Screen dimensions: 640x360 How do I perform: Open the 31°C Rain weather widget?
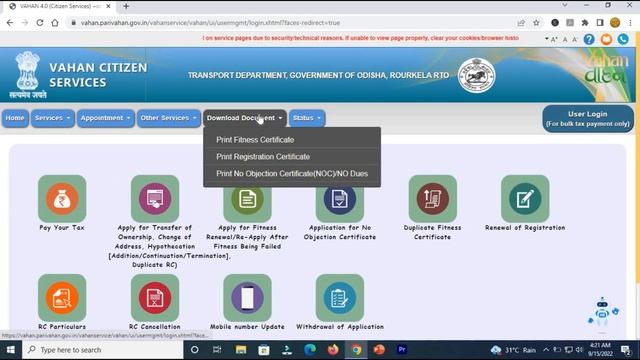tap(514, 350)
